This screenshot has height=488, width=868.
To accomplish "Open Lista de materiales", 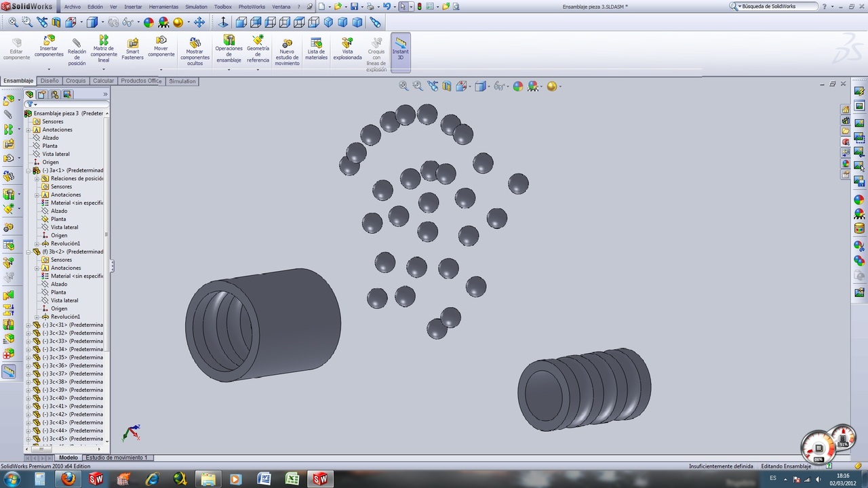I will point(316,49).
